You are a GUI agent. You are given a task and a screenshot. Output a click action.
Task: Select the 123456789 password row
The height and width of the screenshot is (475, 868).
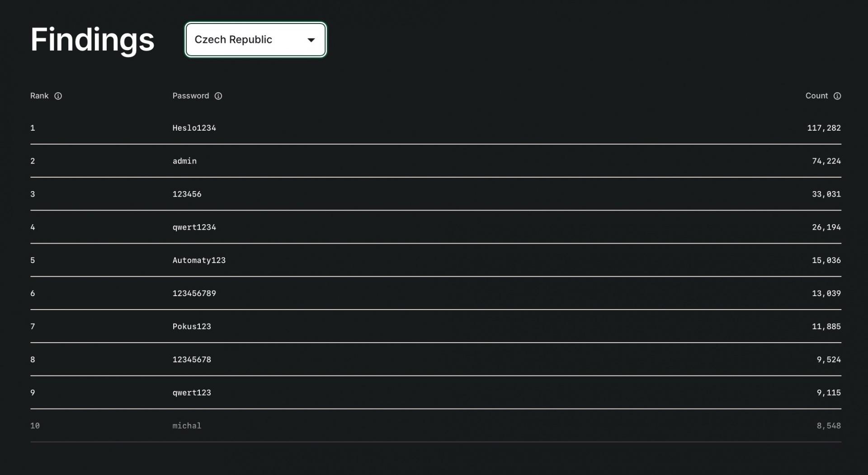194,293
